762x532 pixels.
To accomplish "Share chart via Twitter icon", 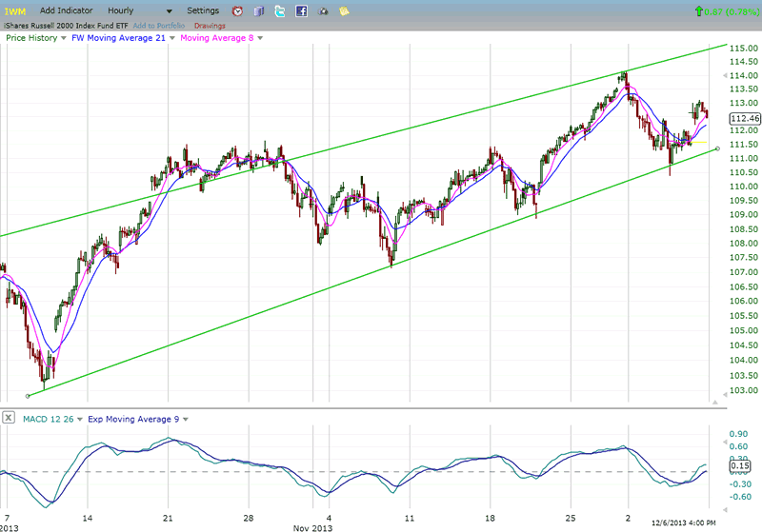I will pyautogui.click(x=280, y=10).
